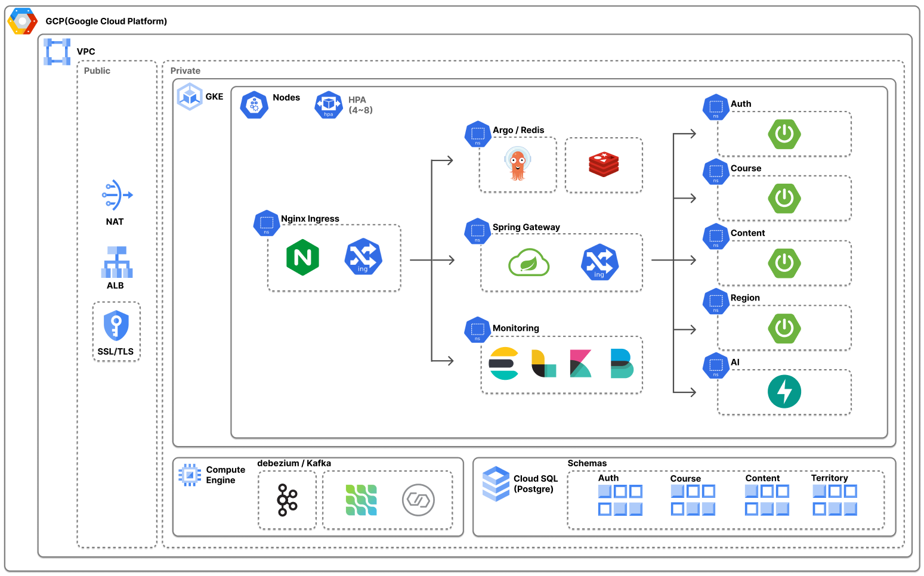The width and height of the screenshot is (924, 576).
Task: Click the "GCP(Google Cloud Platform)" title text
Action: [x=106, y=21]
